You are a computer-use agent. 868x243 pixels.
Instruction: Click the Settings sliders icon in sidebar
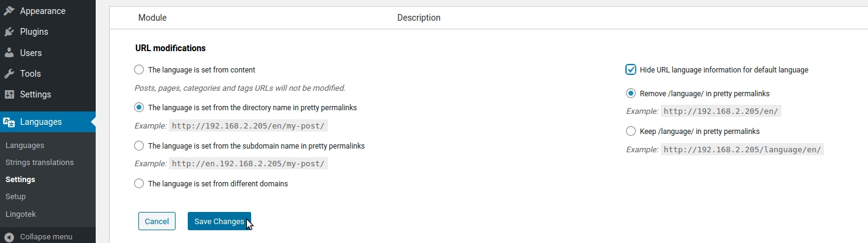(x=9, y=94)
